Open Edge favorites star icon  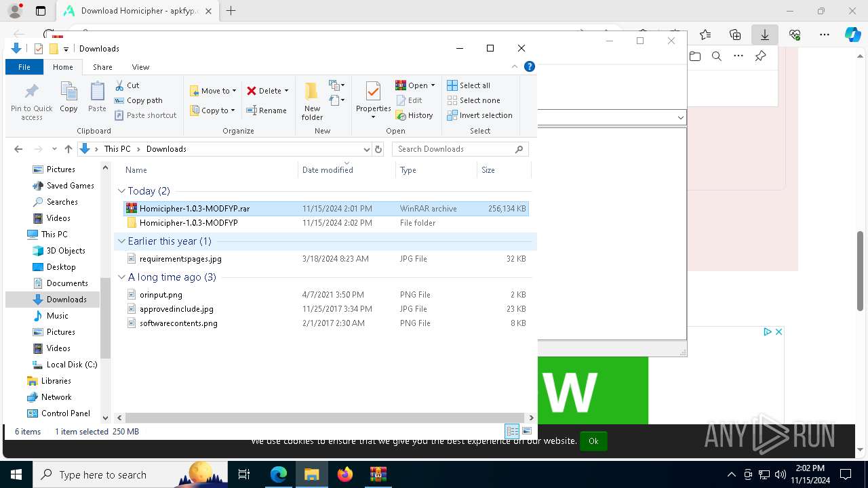point(705,35)
